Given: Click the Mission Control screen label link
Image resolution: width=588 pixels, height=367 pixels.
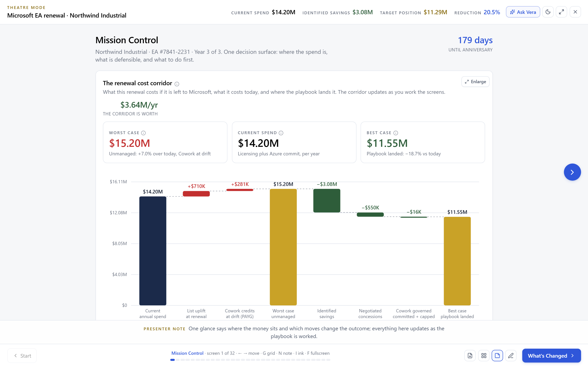Looking at the screenshot, I should point(187,353).
